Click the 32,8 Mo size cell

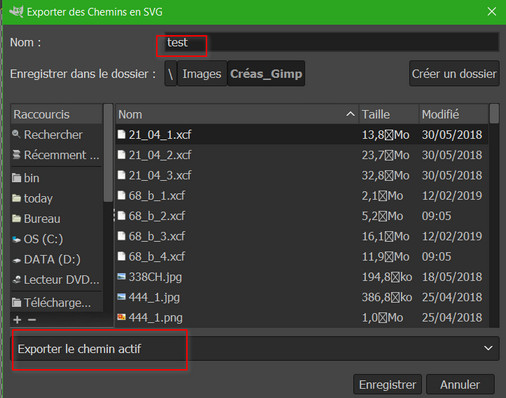pos(386,175)
